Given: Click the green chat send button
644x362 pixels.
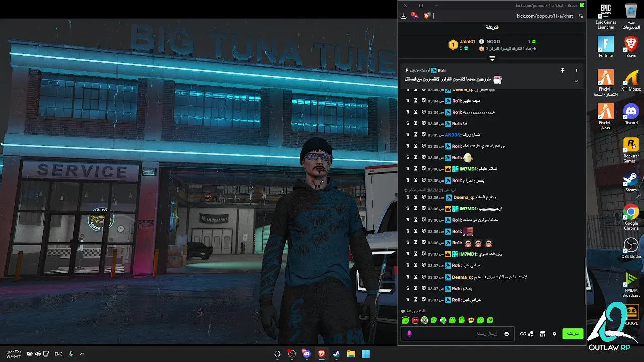Looking at the screenshot, I should [x=573, y=333].
